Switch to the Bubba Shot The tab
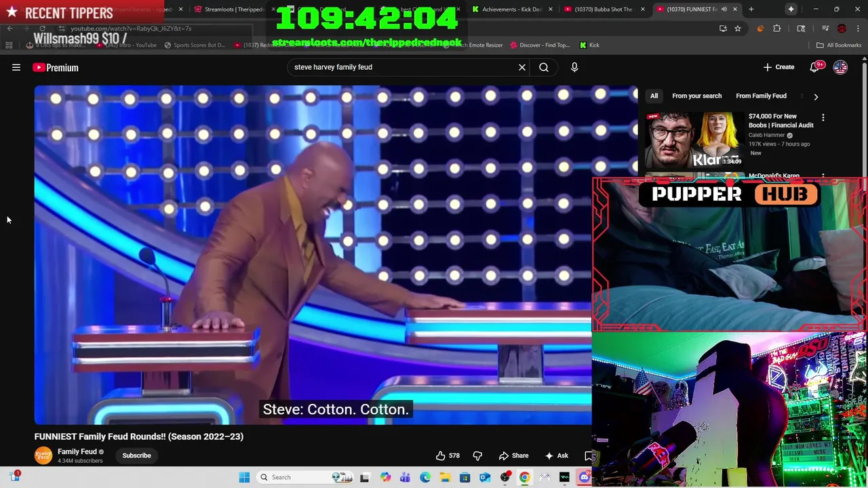 [604, 9]
